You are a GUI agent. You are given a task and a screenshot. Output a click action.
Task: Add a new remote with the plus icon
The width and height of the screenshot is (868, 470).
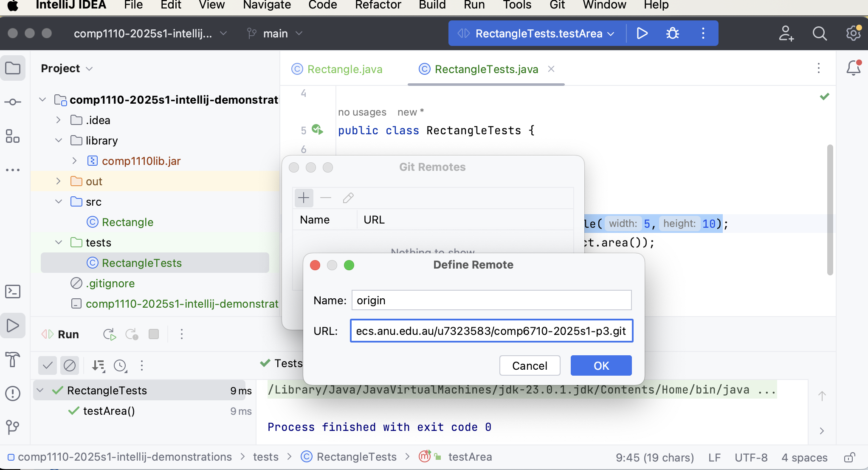point(304,198)
